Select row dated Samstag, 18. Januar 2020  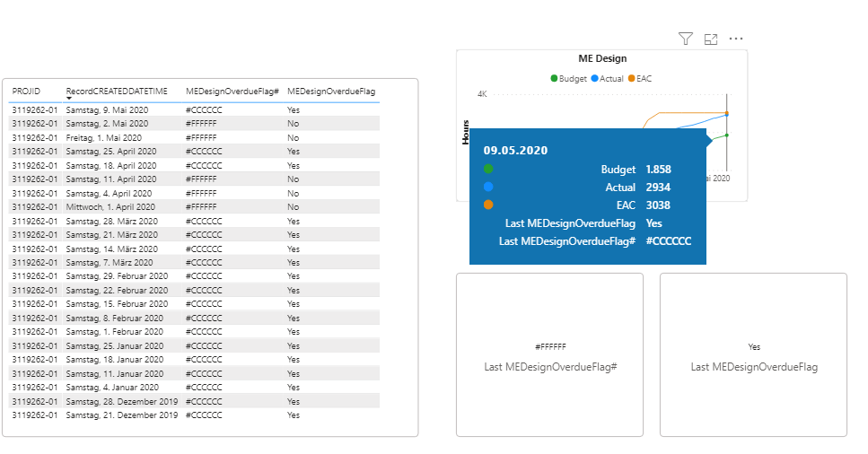tap(194, 359)
